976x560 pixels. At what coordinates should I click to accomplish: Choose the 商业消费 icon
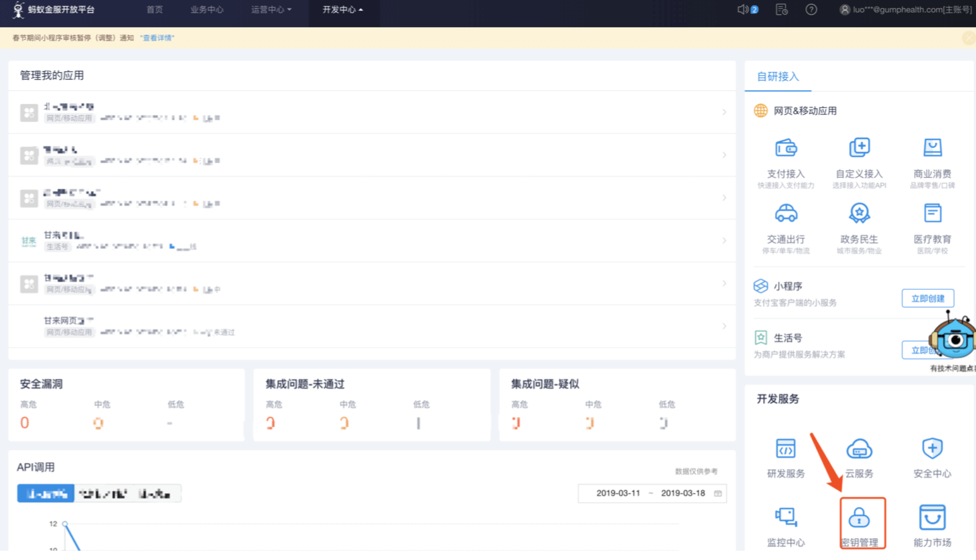[x=932, y=147]
